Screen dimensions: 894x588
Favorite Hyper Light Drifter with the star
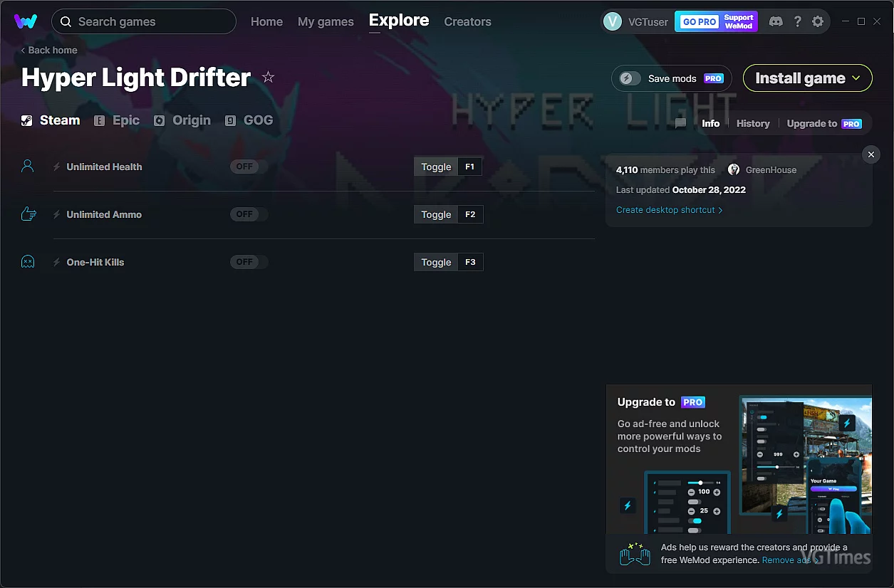pyautogui.click(x=268, y=77)
